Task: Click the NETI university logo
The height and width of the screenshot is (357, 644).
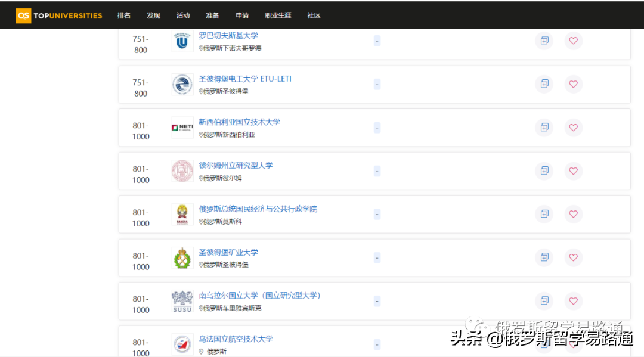Action: click(182, 128)
